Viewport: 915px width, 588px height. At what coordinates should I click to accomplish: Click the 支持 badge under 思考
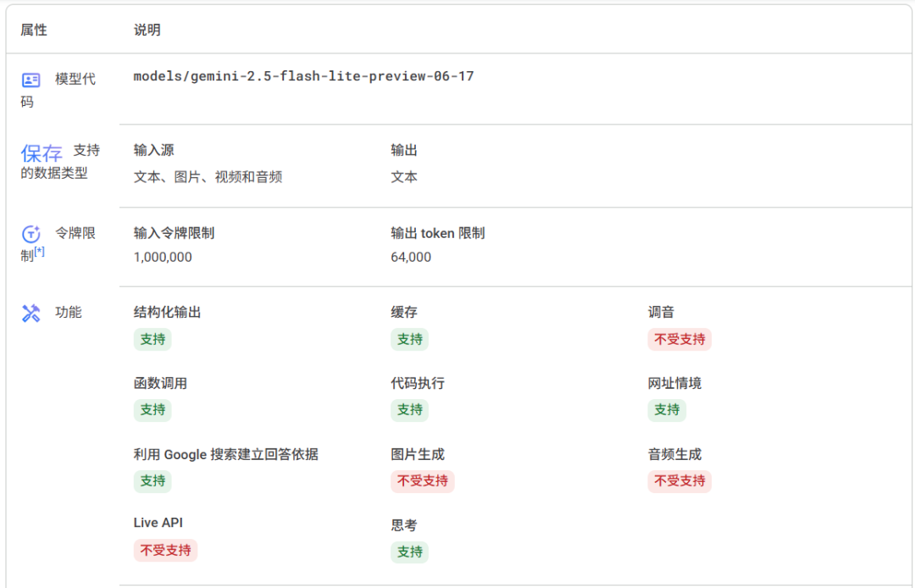(409, 552)
